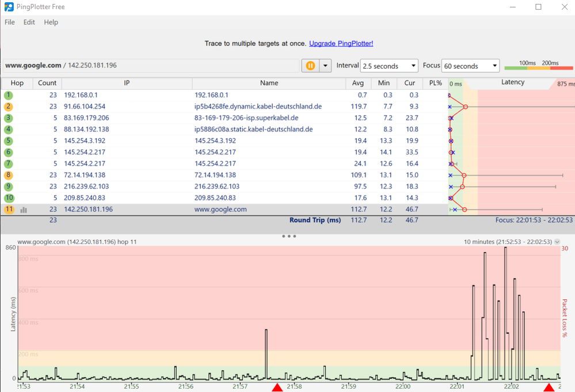Image resolution: width=575 pixels, height=392 pixels.
Task: Select IP cell 192.168.0.1
Action: [x=81, y=95]
